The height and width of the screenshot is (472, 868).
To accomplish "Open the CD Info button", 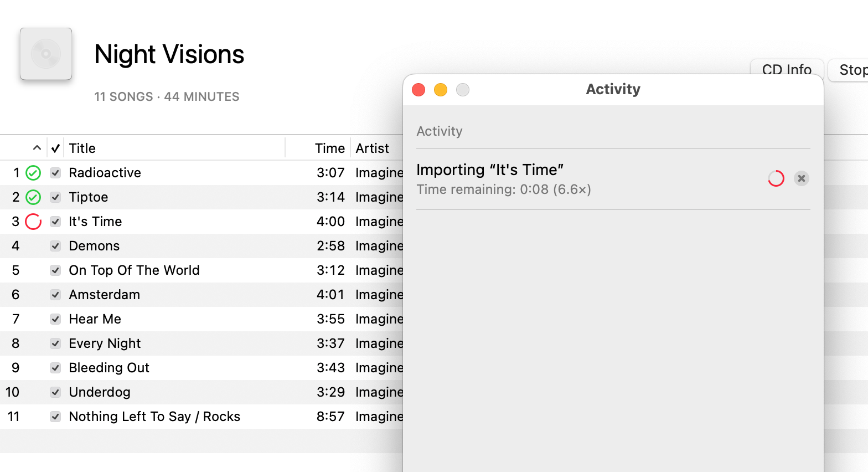I will [787, 70].
